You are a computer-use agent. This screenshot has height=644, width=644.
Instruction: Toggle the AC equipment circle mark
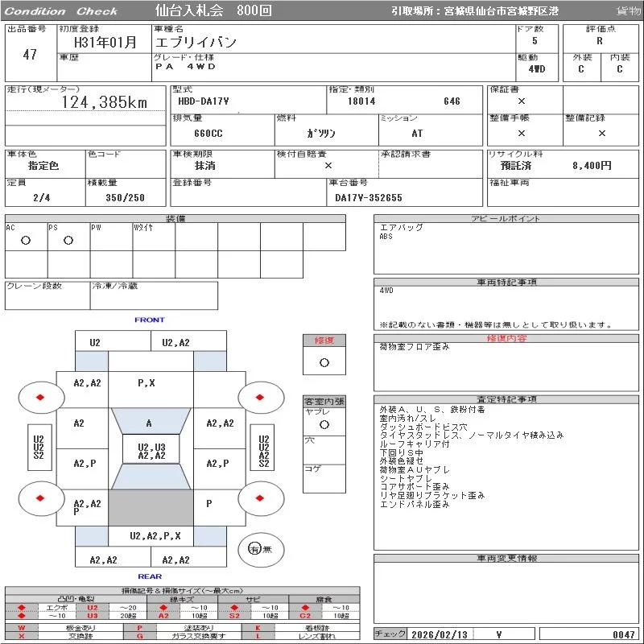tap(25, 241)
